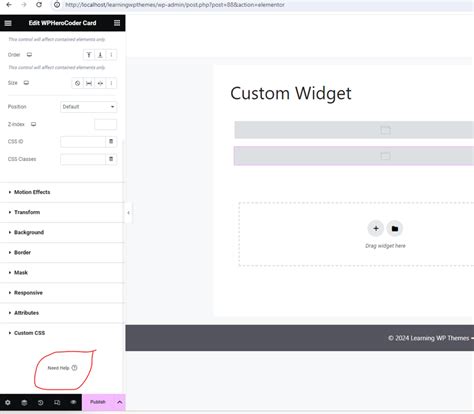Select the highlighted second widget placeholder
The image size is (474, 414).
pos(354,156)
